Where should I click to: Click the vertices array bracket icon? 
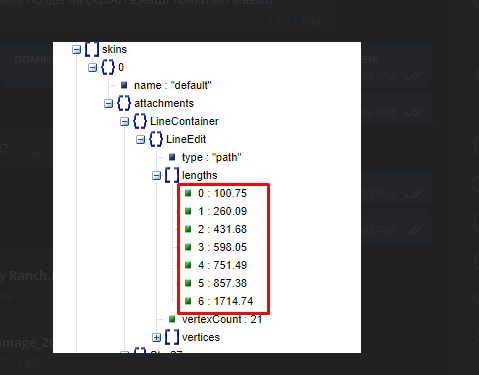click(172, 337)
